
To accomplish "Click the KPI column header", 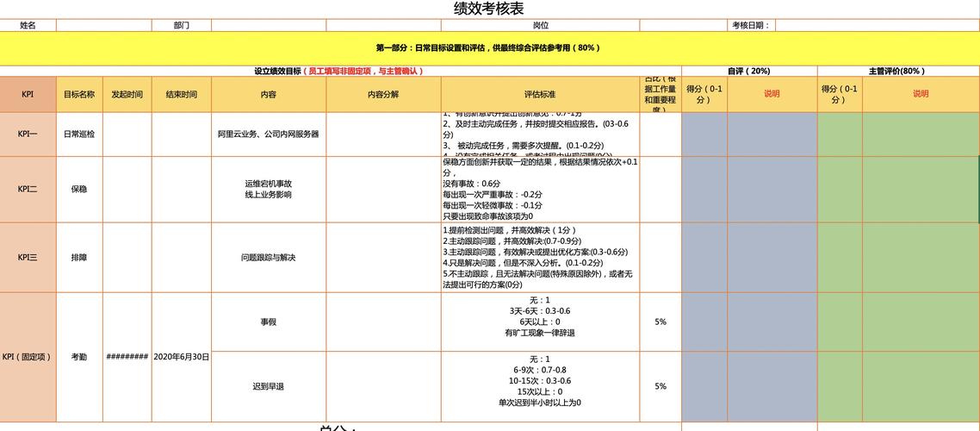I will 28,95.
